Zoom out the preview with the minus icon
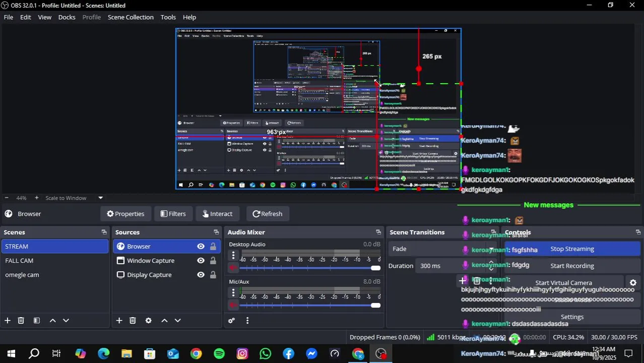This screenshot has height=363, width=644. (7, 198)
